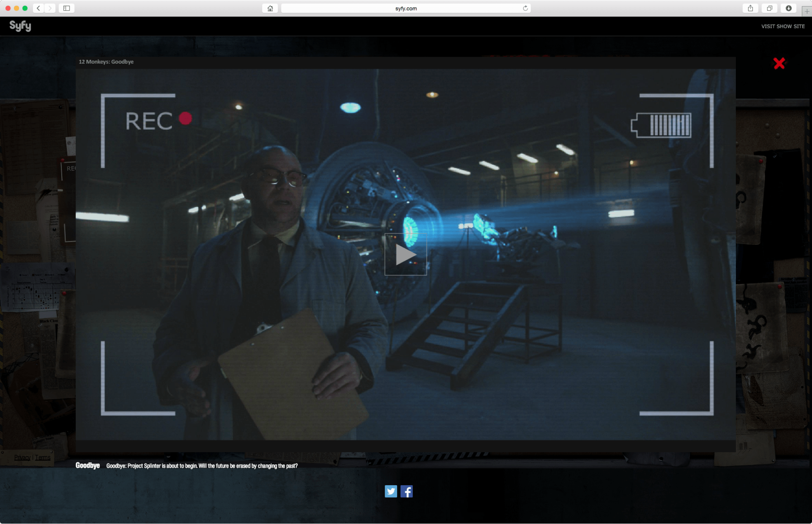Viewport: 812px width, 524px height.
Task: Open the Safari share menu
Action: tap(750, 8)
